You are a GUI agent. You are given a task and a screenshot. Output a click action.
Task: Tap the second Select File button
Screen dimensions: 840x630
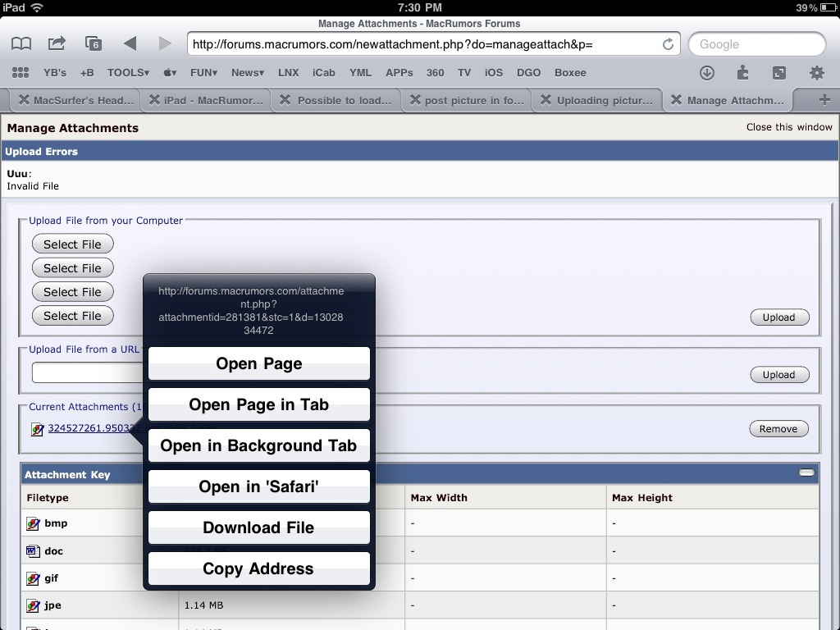point(72,268)
